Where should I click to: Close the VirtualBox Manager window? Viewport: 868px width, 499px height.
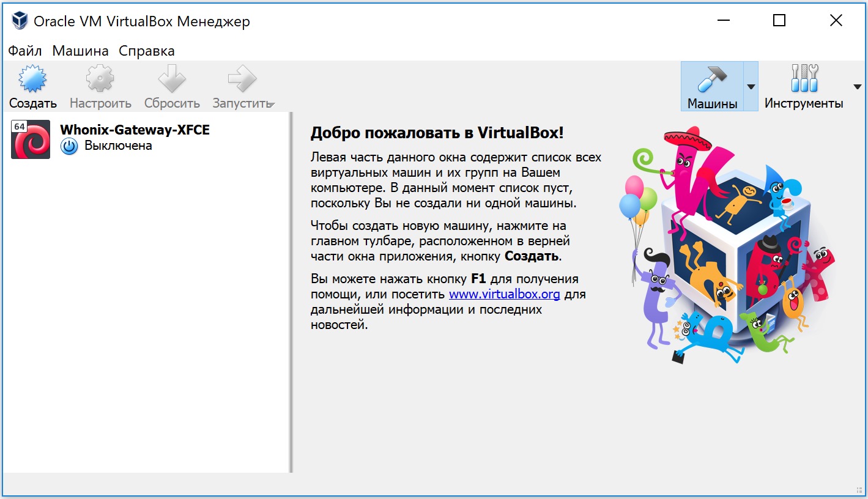(836, 21)
